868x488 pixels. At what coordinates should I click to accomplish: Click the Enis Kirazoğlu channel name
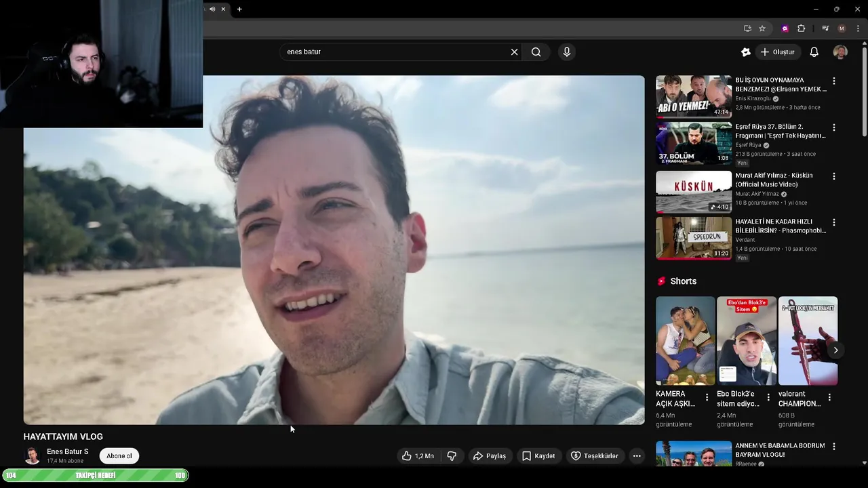pyautogui.click(x=753, y=98)
